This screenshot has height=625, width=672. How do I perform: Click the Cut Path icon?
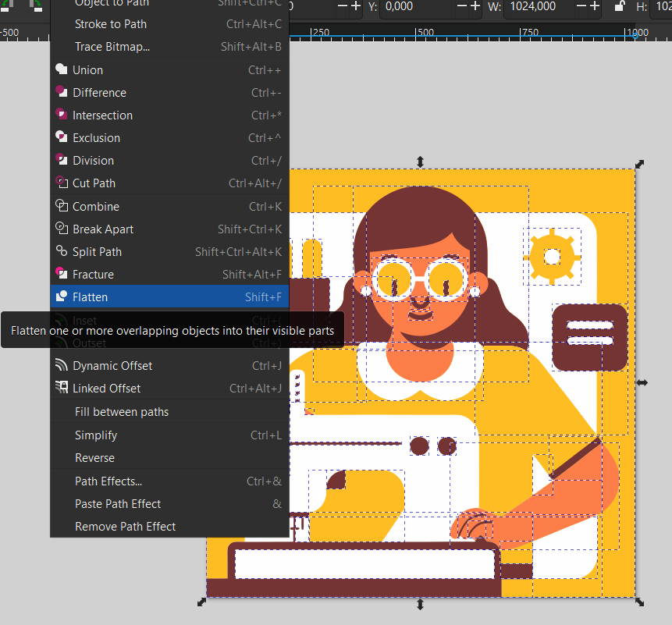[x=62, y=183]
